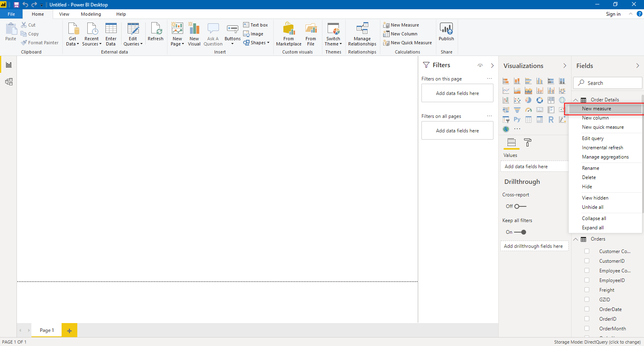644x346 pixels.
Task: Select Edit query from context menu
Action: (605, 138)
